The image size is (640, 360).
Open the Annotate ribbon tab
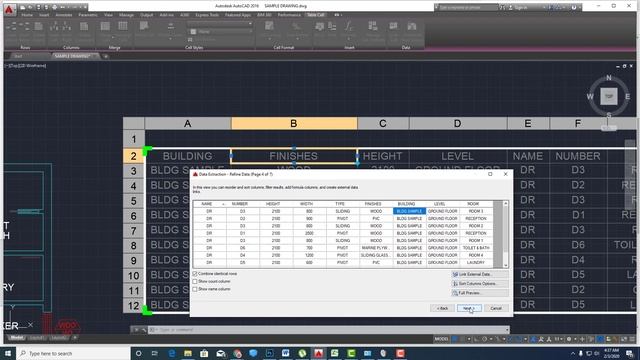[64, 15]
